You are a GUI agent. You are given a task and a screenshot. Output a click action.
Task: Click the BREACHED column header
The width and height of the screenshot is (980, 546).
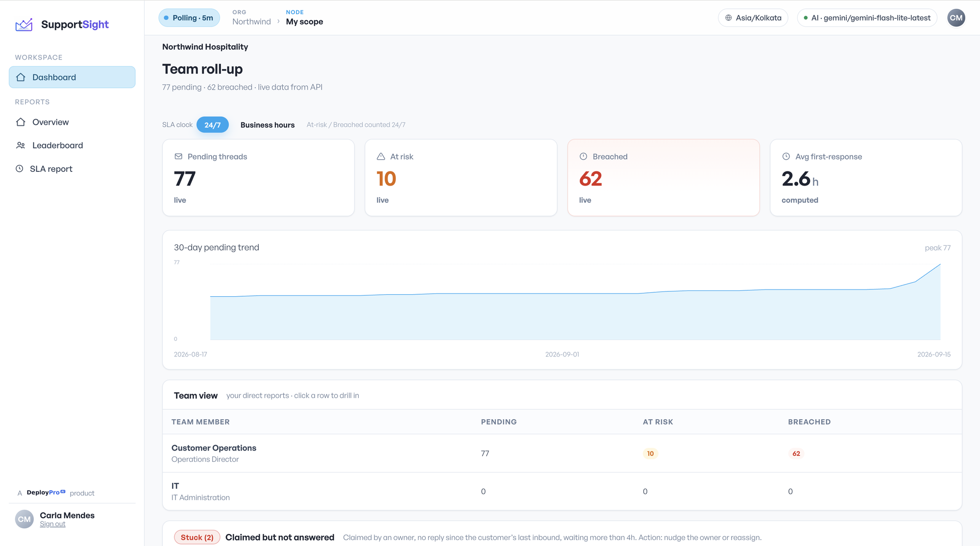point(809,422)
